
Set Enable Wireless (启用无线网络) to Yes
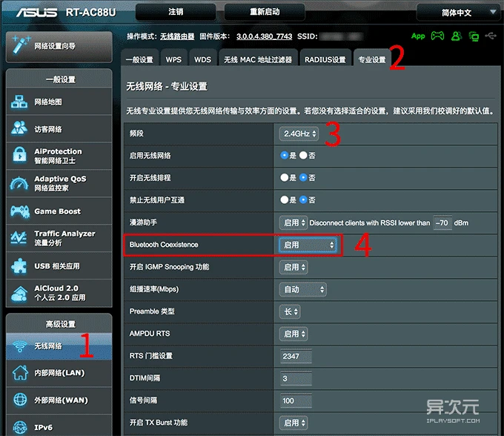pyautogui.click(x=284, y=155)
